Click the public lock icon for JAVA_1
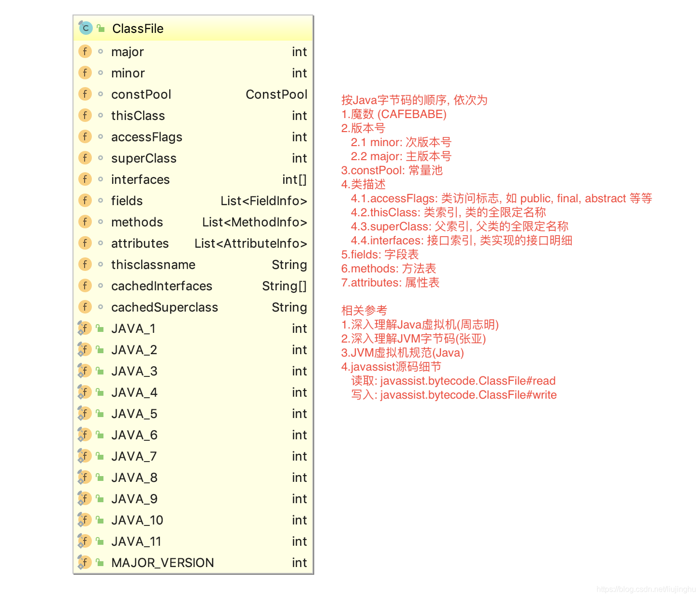 [x=100, y=329]
